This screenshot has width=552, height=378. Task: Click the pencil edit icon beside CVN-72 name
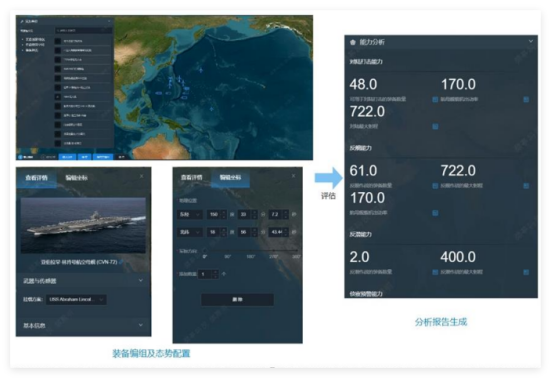tap(121, 262)
